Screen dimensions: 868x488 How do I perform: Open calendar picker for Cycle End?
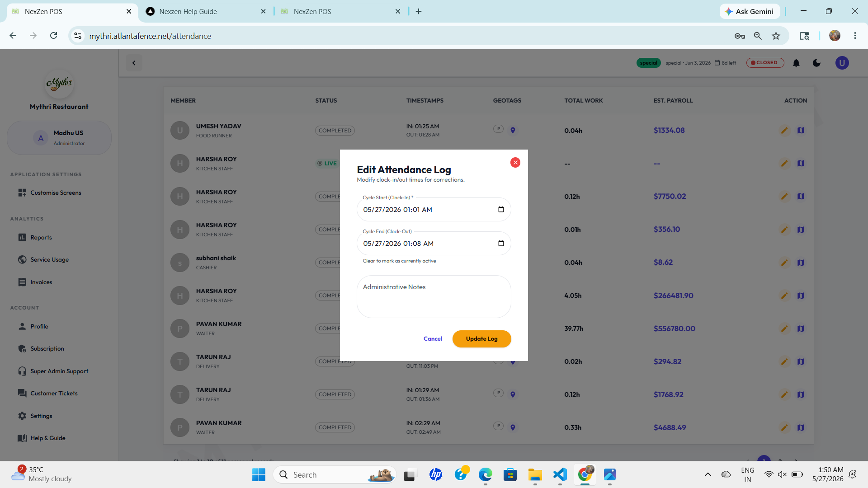[501, 244]
